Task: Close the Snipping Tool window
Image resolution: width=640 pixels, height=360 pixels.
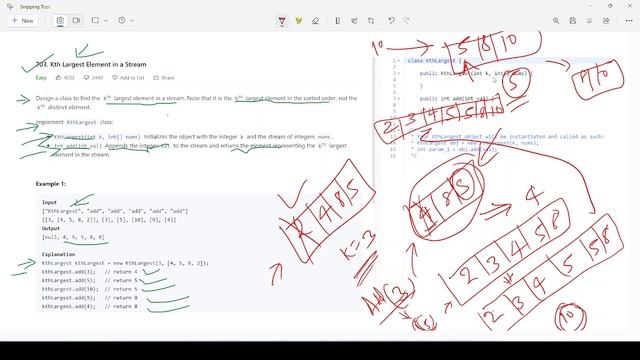Action: 629,6
